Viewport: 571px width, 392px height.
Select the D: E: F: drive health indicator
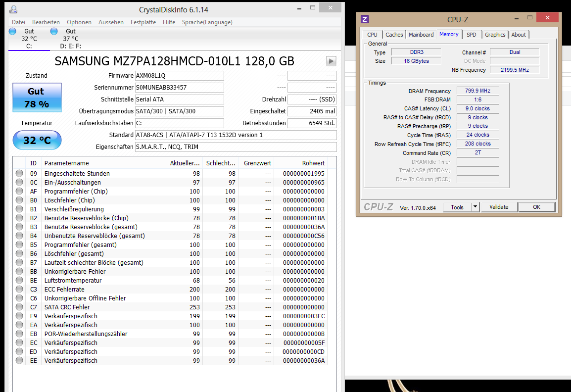point(71,39)
